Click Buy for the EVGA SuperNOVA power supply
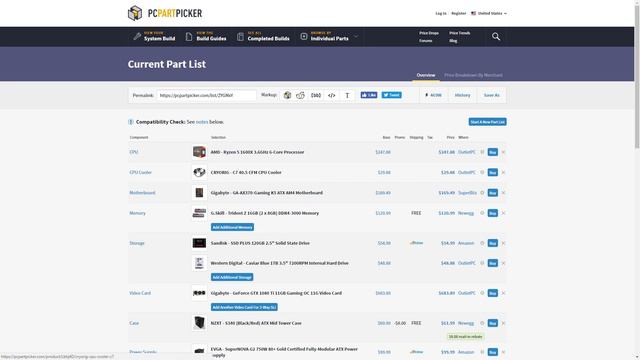Screen dimensions: 640x360 493,352
